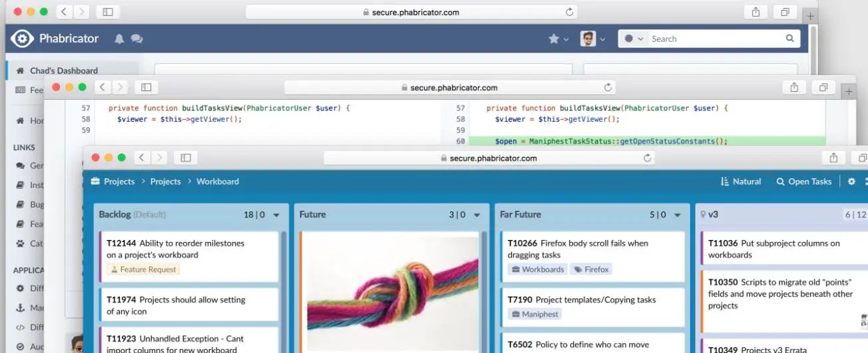The height and width of the screenshot is (353, 868).
Task: Open task T11974 project icon card
Action: pyautogui.click(x=189, y=306)
